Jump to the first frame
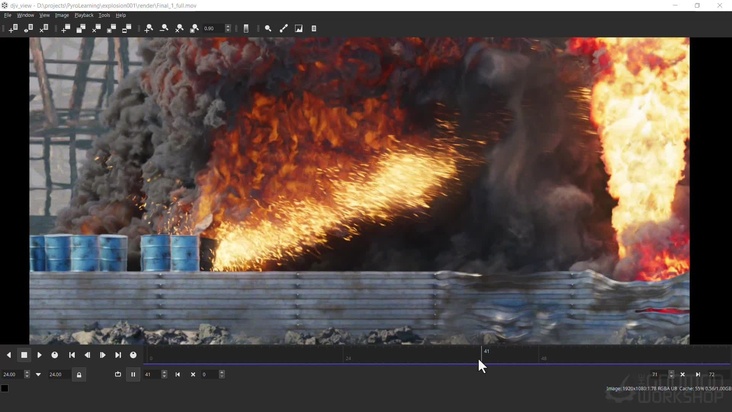Image resolution: width=732 pixels, height=412 pixels. pyautogui.click(x=71, y=355)
